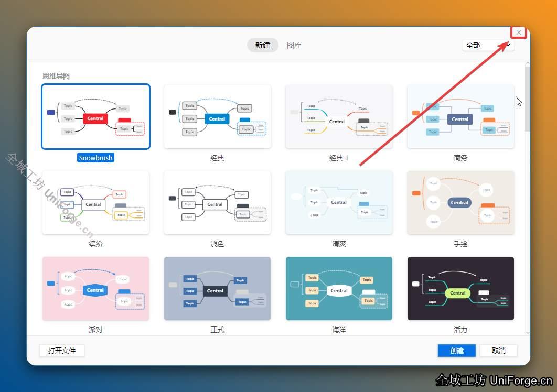The height and width of the screenshot is (392, 557).
Task: Expand the 全部 filter dropdown
Action: (488, 45)
